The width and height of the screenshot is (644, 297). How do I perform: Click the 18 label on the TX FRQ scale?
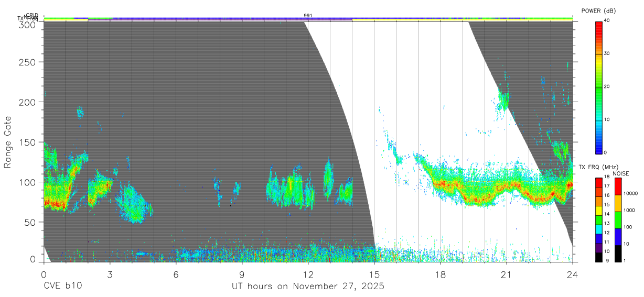point(607,177)
